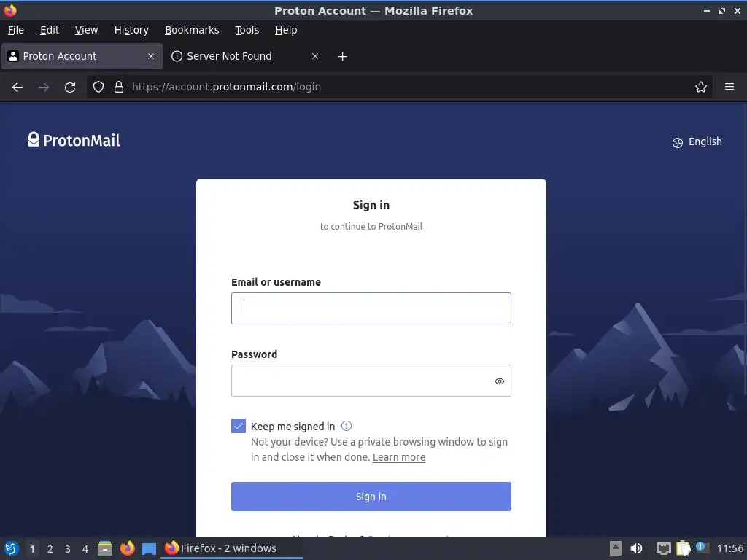View site security lock info
The image size is (747, 560).
(x=119, y=87)
